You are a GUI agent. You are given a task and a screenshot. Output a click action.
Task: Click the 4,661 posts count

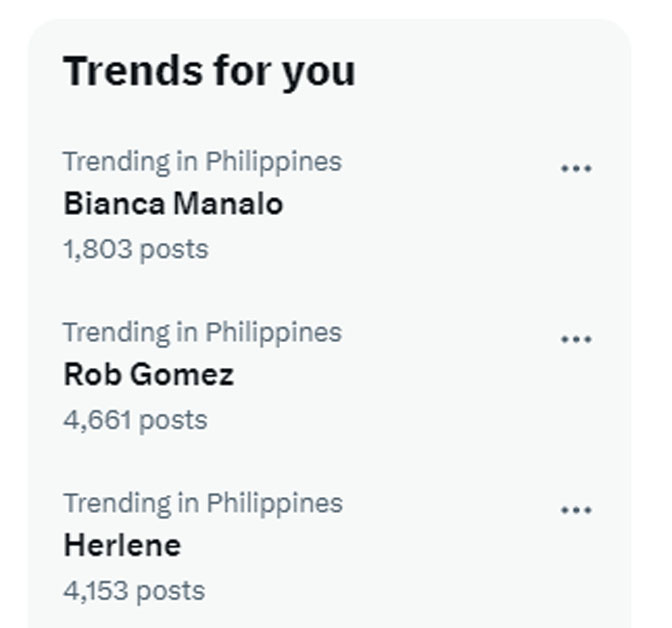click(135, 419)
